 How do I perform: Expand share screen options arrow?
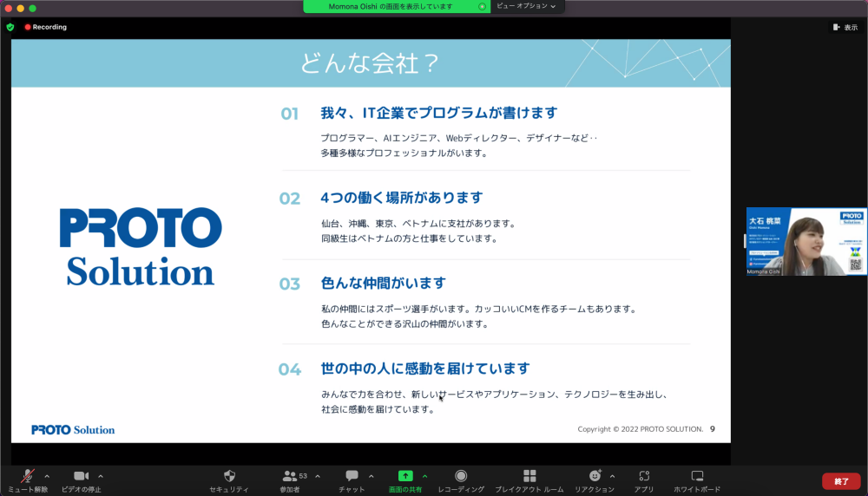coord(424,476)
